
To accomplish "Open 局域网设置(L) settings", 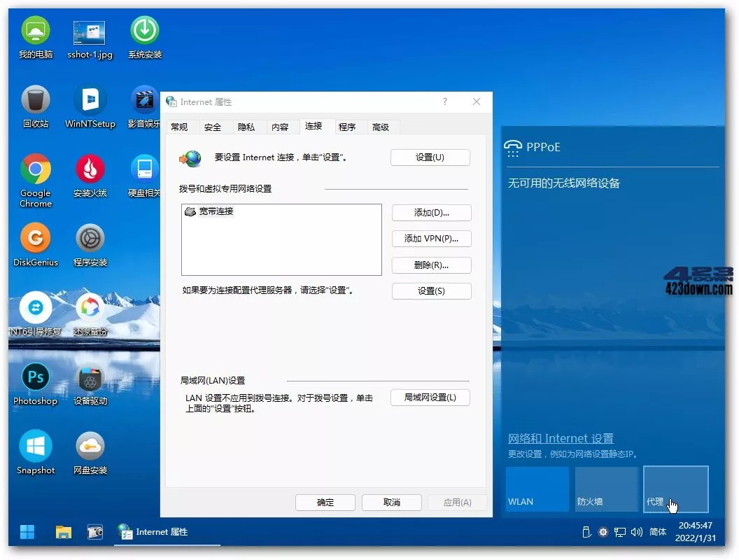I will 430,396.
